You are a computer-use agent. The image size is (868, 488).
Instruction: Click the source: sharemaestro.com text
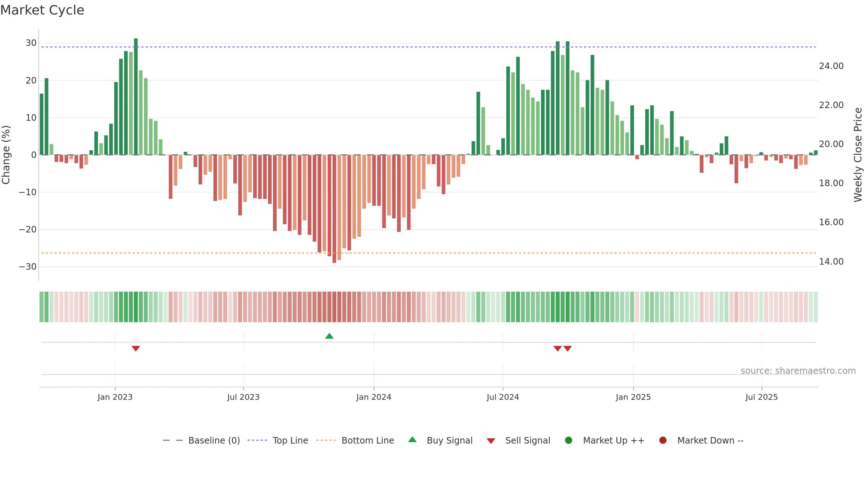pyautogui.click(x=798, y=371)
